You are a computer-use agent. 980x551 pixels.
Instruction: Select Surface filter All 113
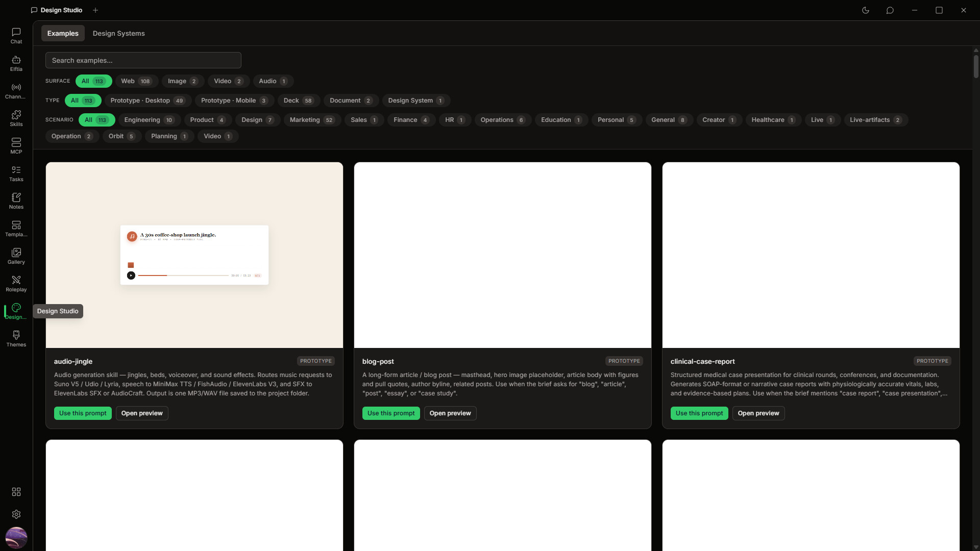93,81
